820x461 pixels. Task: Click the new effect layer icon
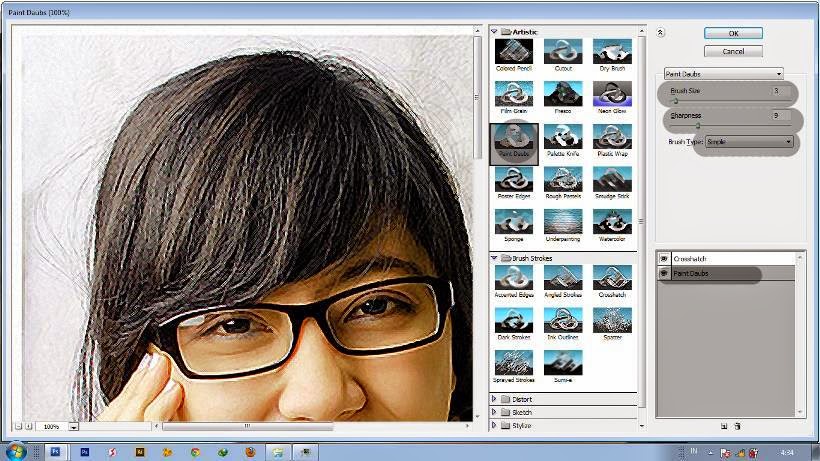[x=724, y=427]
